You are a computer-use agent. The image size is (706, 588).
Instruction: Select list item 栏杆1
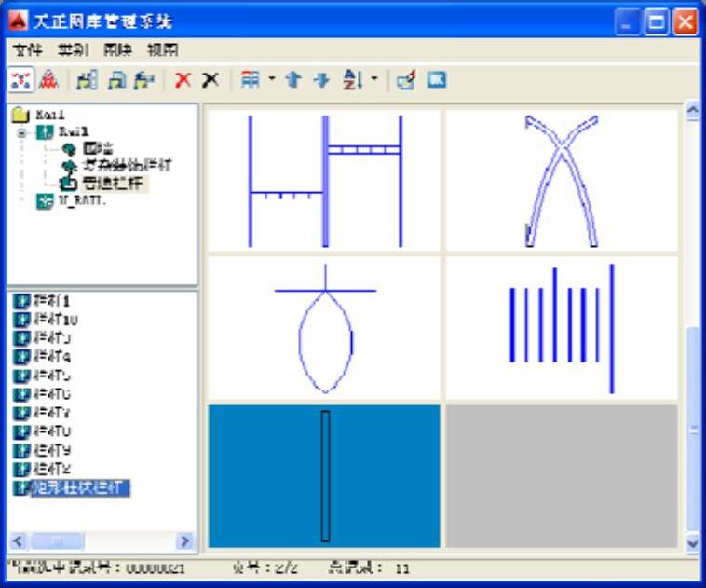(51, 301)
